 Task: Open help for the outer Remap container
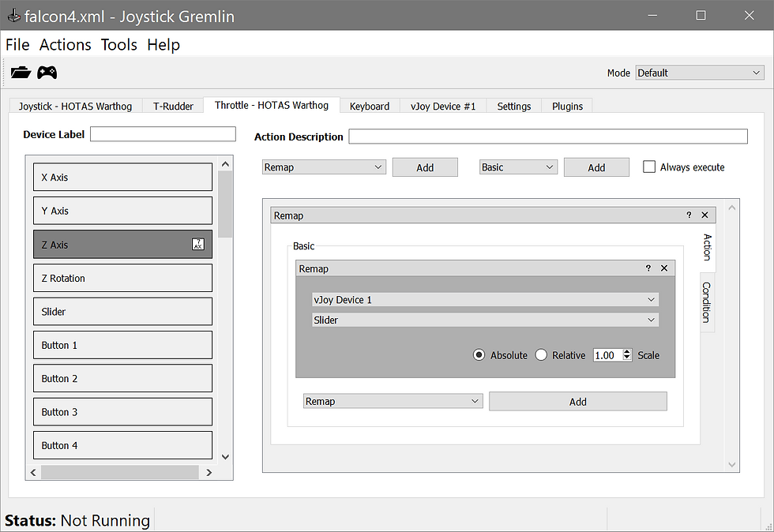(689, 215)
